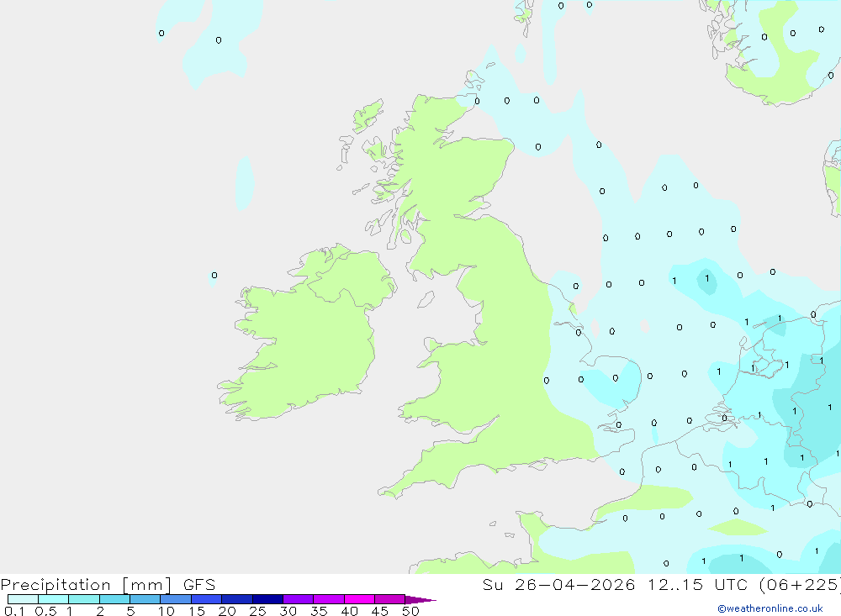Viewport: 841px width, 616px height.
Task: Select the 25–30 mm navy legend swatch
Action: [x=267, y=599]
